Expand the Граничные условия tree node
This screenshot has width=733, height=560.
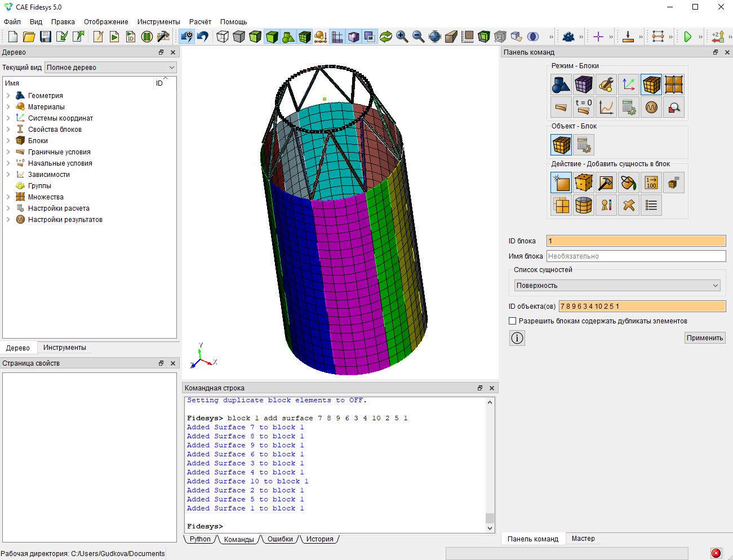pyautogui.click(x=8, y=152)
